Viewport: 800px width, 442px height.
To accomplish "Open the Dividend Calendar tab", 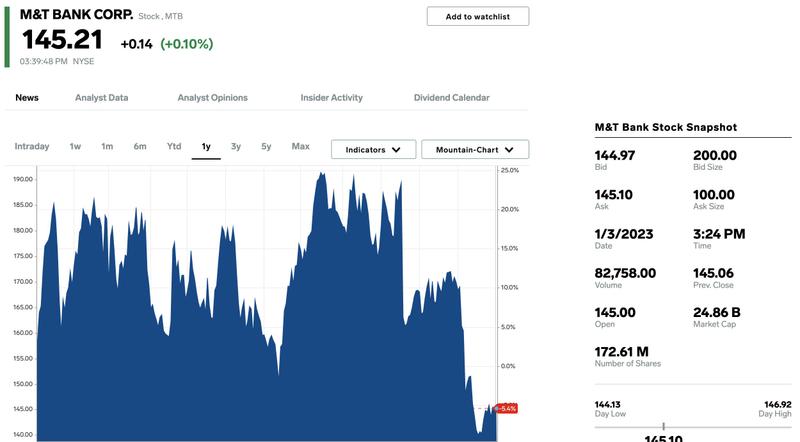I will [x=452, y=97].
